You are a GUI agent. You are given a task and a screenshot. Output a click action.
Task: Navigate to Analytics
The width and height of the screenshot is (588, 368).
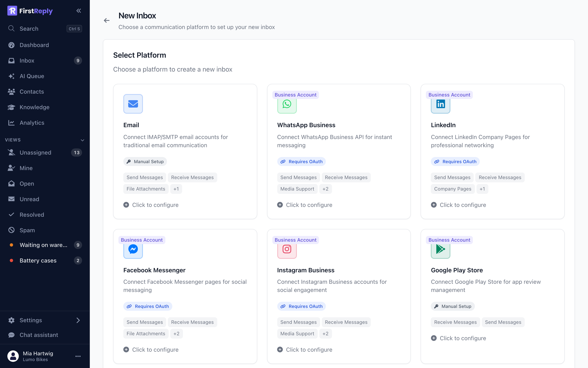point(45,123)
